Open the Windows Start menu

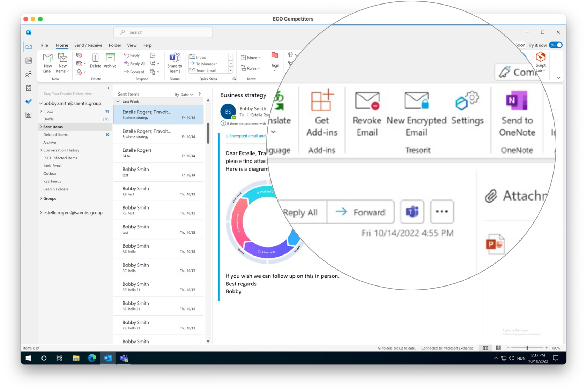click(x=29, y=358)
